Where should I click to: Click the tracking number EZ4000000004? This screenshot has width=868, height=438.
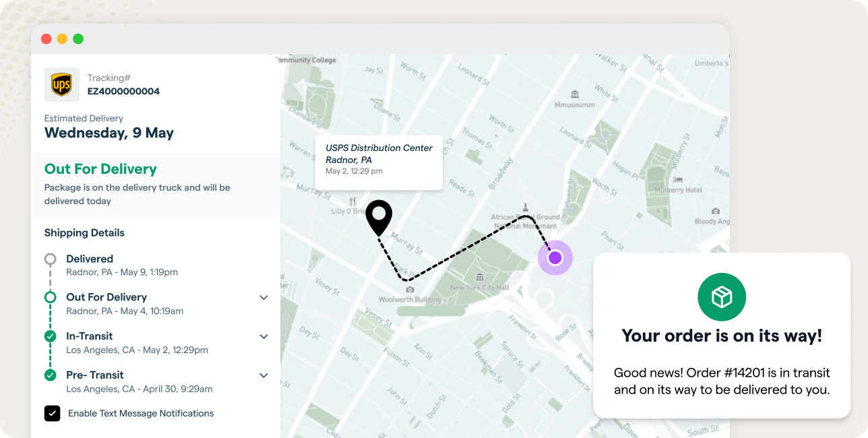(123, 91)
